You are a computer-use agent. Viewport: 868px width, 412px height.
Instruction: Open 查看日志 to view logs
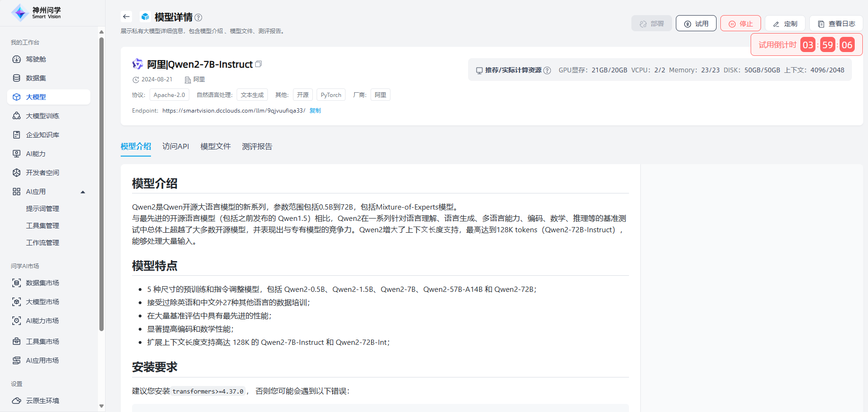836,24
